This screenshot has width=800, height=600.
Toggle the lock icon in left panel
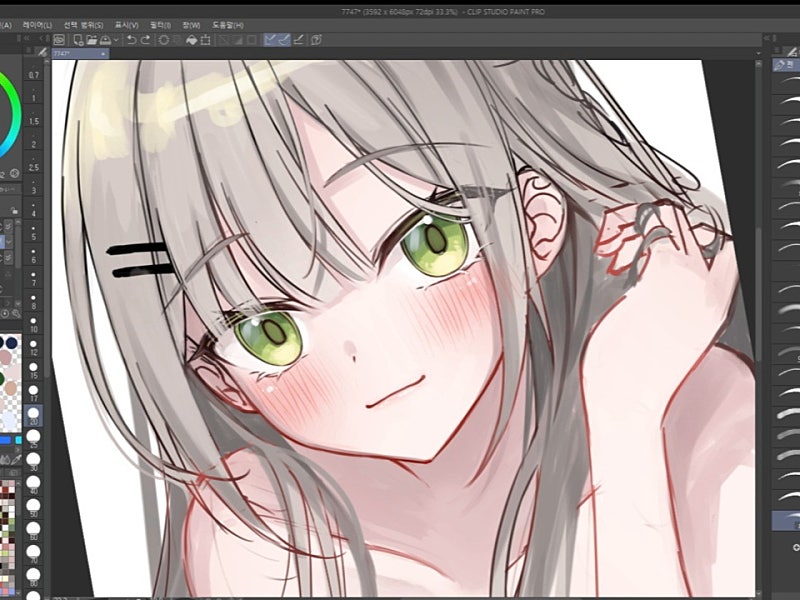[14, 210]
